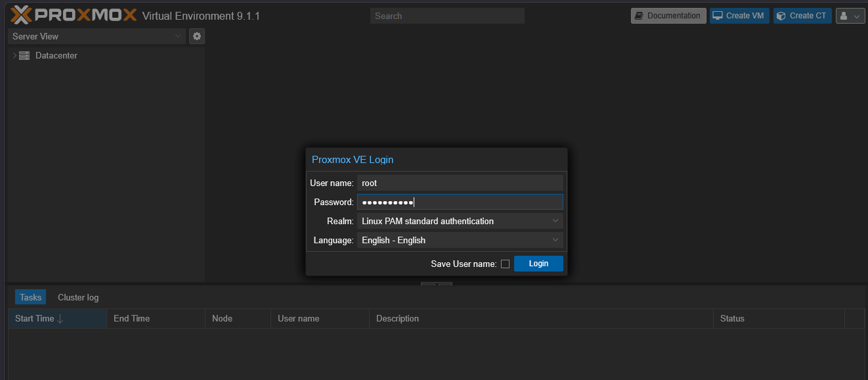Screen dimensions: 868x380
Task: Switch to the Cluster log tab
Action: (x=78, y=298)
